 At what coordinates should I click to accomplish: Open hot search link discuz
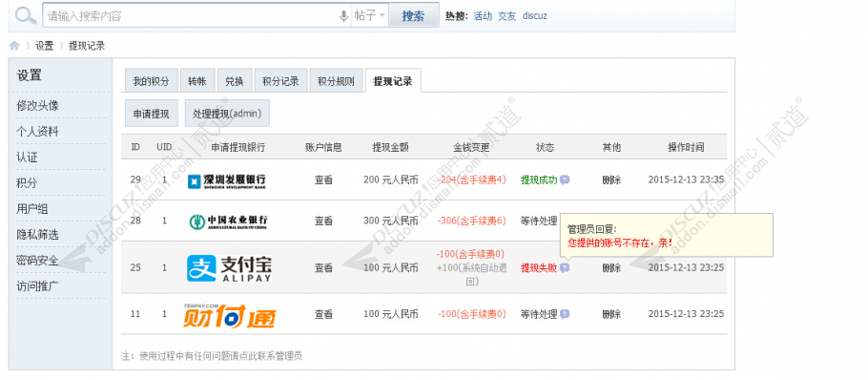point(535,16)
